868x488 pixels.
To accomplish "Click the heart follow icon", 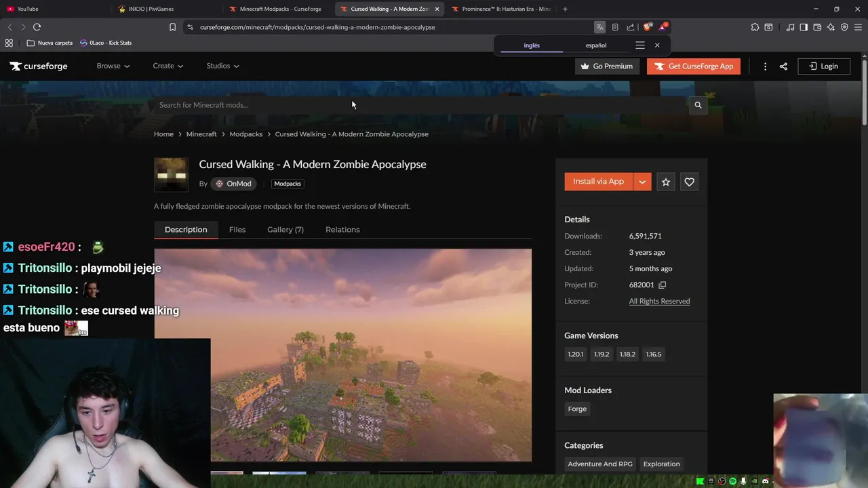I will [689, 182].
